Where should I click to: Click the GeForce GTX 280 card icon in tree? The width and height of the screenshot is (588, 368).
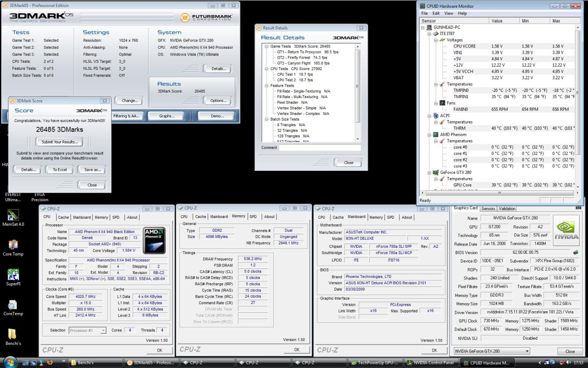(435, 172)
